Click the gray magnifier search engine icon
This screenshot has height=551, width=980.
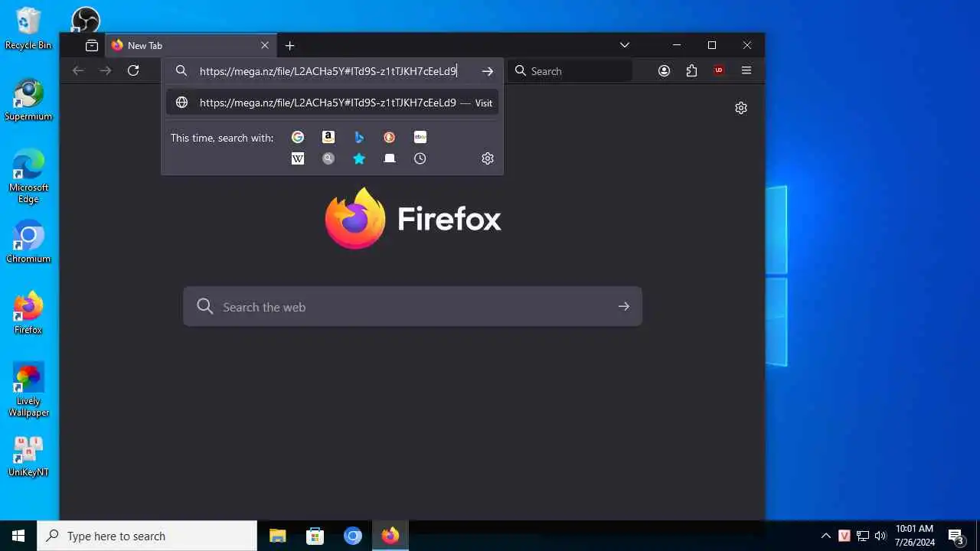point(328,158)
